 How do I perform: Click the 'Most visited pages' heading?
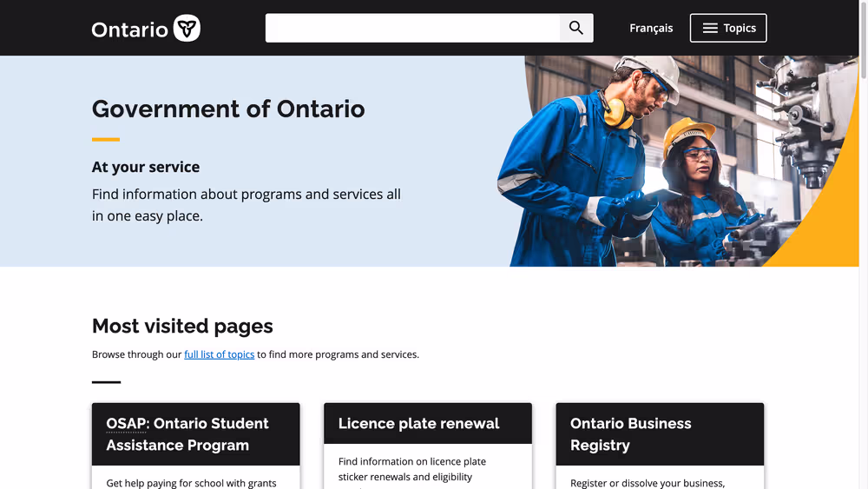point(182,327)
